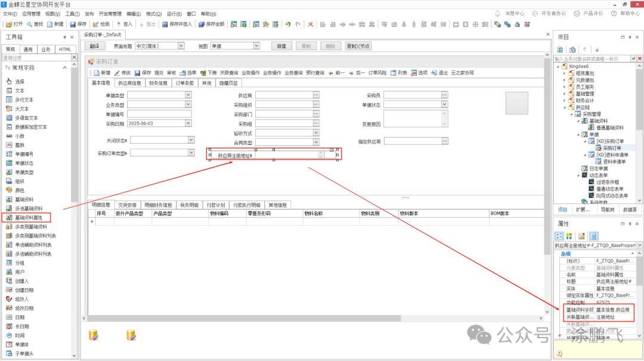The width and height of the screenshot is (644, 361).
Task: Click the 保存全部 (Save All) toolbar icon
Action: (x=202, y=24)
